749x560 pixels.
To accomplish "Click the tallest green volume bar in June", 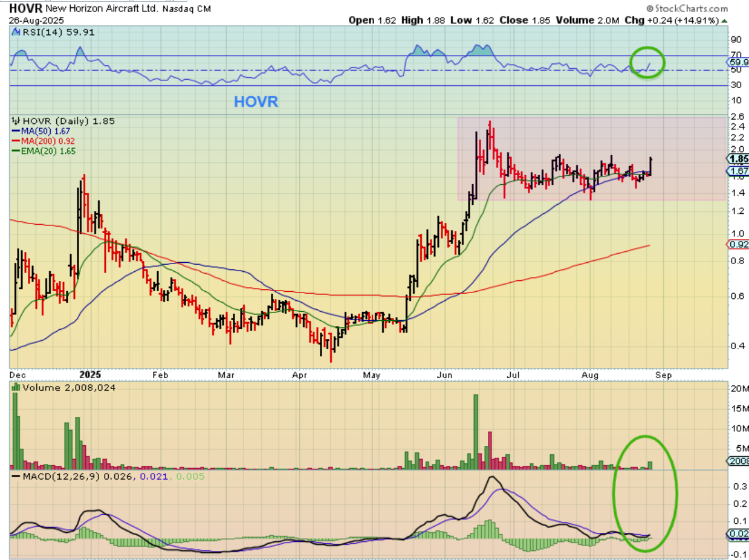I will click(476, 432).
